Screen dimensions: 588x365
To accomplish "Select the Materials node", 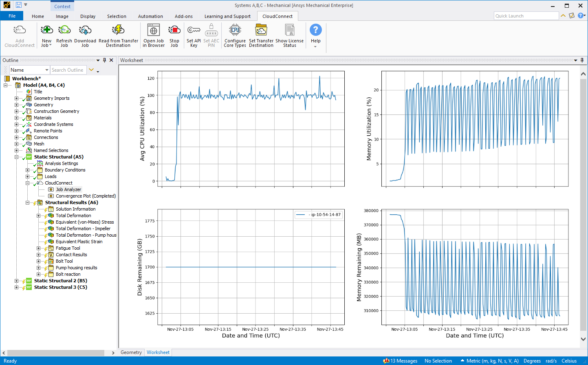I will pyautogui.click(x=42, y=118).
